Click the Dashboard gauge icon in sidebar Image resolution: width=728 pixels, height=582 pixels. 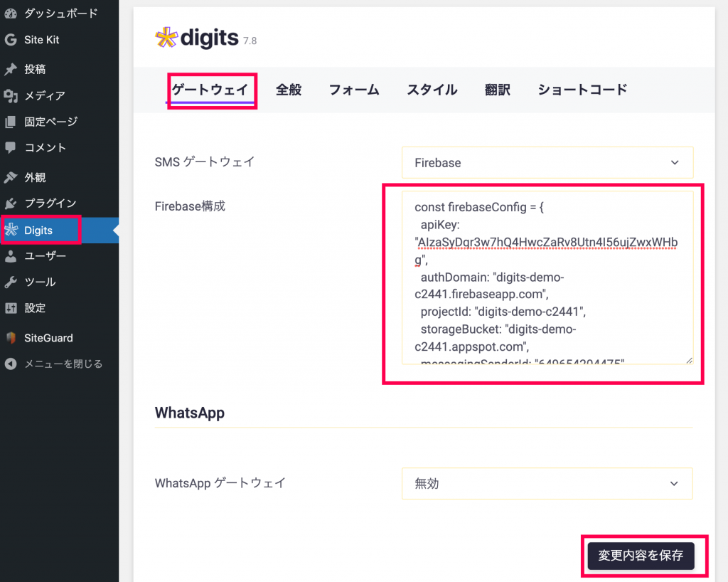11,14
